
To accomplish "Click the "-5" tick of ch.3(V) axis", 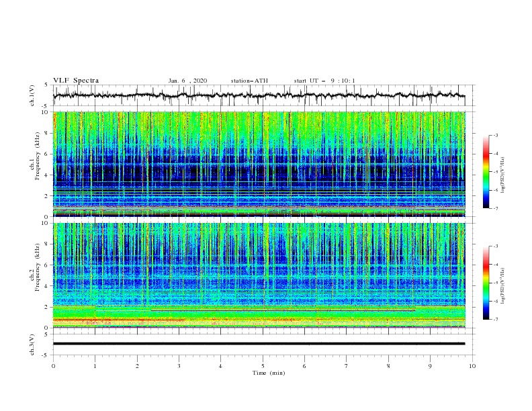I will tap(46, 355).
